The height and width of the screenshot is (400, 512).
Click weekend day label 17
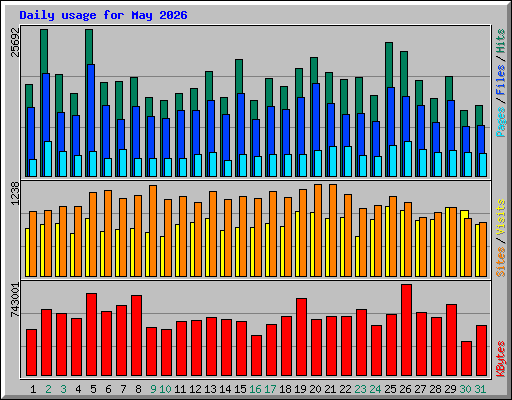pos(270,389)
